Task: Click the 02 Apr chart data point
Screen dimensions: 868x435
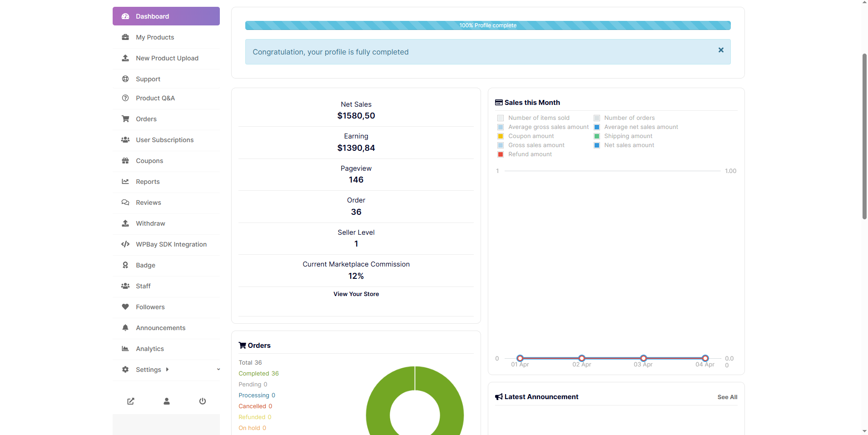Action: point(582,358)
